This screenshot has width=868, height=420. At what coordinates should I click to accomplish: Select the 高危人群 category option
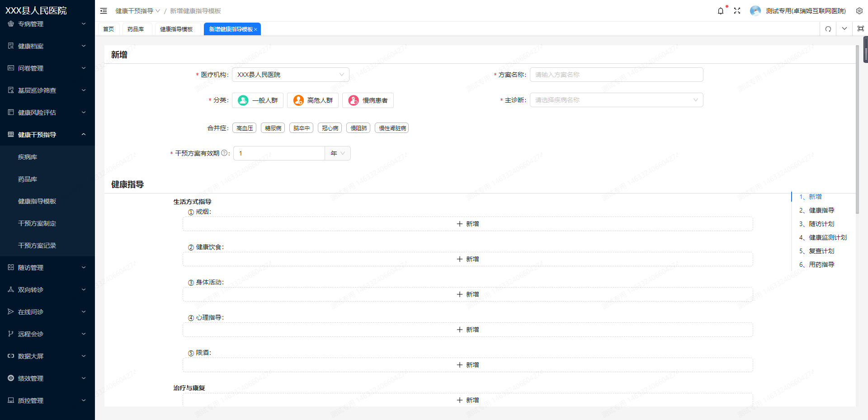313,100
